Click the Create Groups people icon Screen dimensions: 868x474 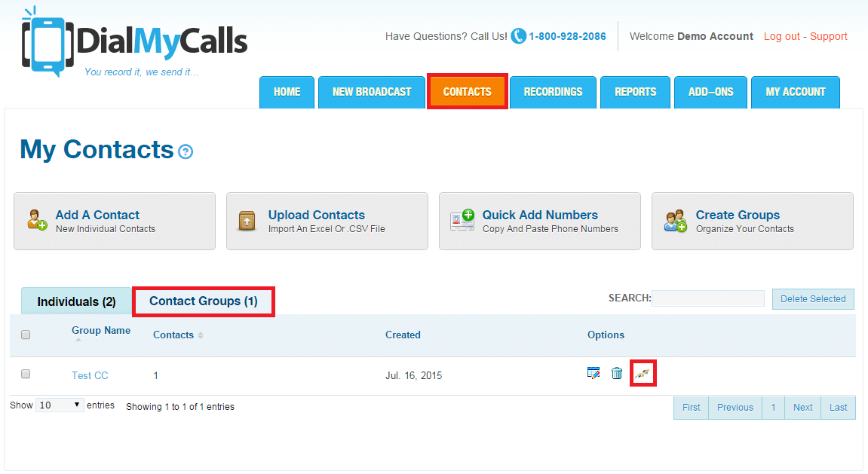pos(675,221)
